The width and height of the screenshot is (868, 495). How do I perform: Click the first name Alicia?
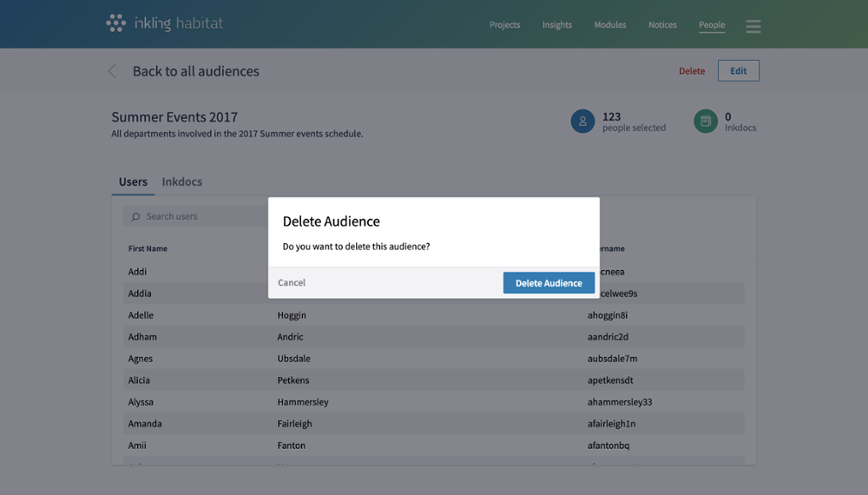coord(139,380)
